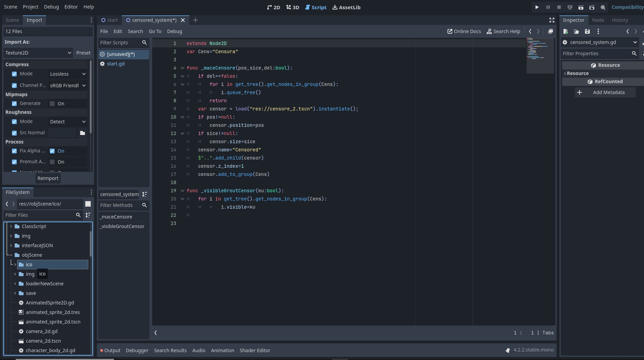Browse for Src Normal file
Viewport: 644px width, 360px height.
pyautogui.click(x=82, y=133)
